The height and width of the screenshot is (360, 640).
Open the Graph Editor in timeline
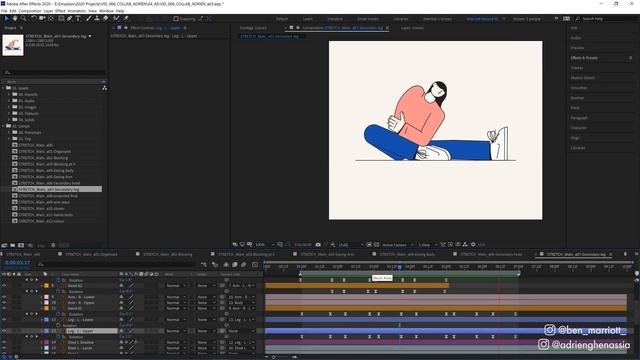point(255,264)
